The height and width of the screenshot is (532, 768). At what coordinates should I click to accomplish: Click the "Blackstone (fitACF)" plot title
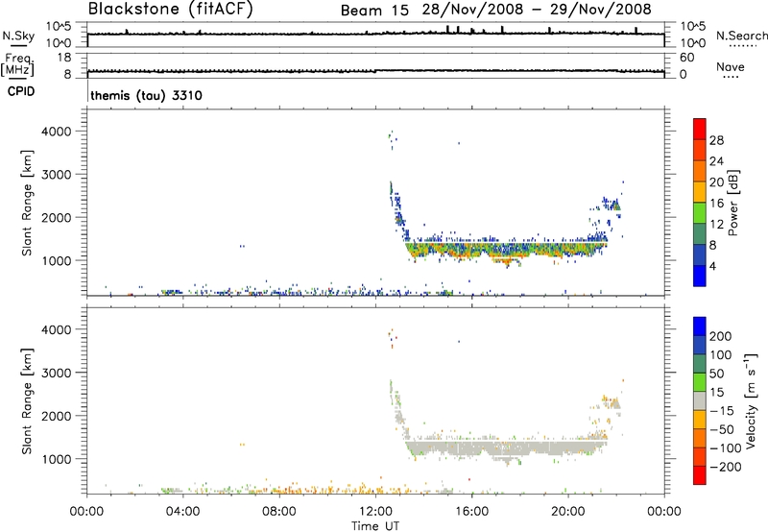[171, 10]
